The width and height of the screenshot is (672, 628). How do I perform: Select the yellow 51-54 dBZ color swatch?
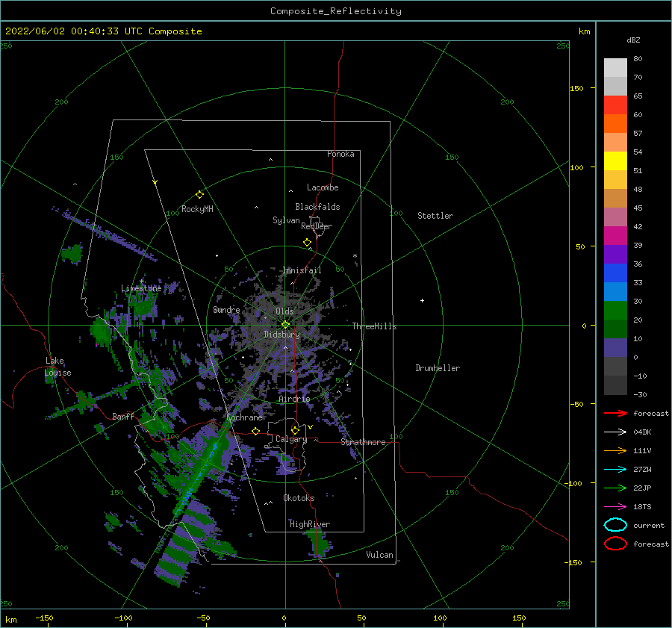615,161
